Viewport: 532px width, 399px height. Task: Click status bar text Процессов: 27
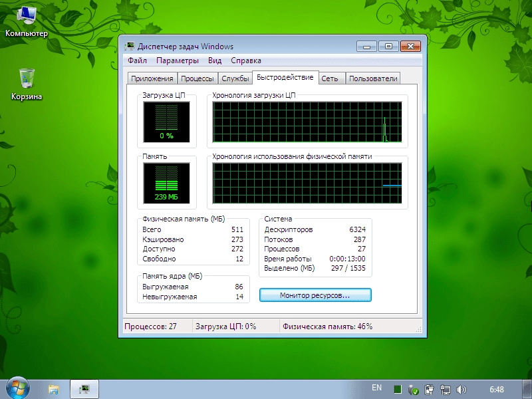pyautogui.click(x=151, y=327)
